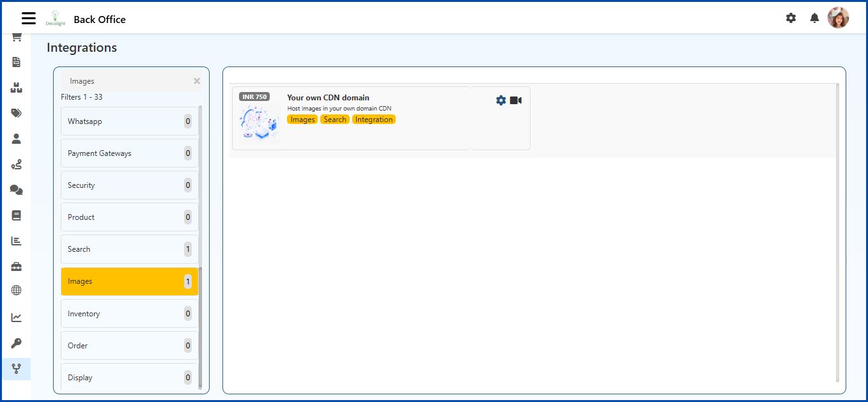Open the user profile avatar menu
Viewport: 868px width, 402px height.
[838, 17]
